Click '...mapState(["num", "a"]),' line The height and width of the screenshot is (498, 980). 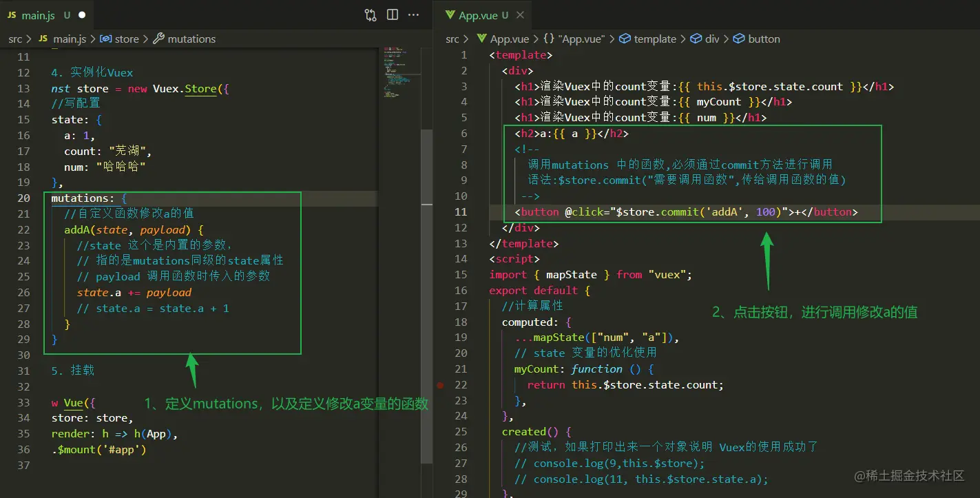click(597, 338)
